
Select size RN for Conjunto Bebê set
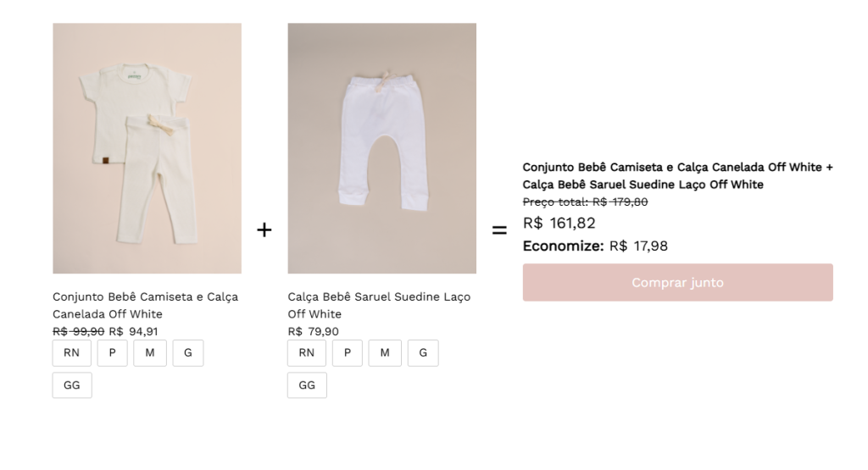coord(72,353)
